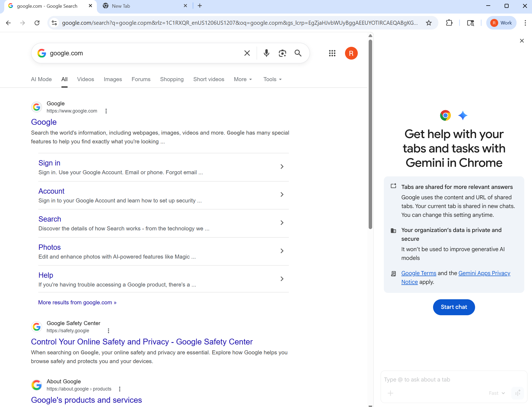The image size is (532, 407).
Task: Open the Help link
Action: coord(46,275)
